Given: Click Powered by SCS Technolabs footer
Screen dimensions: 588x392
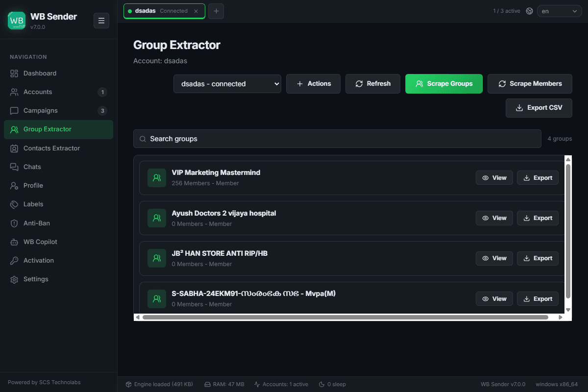Looking at the screenshot, I should click(x=44, y=382).
